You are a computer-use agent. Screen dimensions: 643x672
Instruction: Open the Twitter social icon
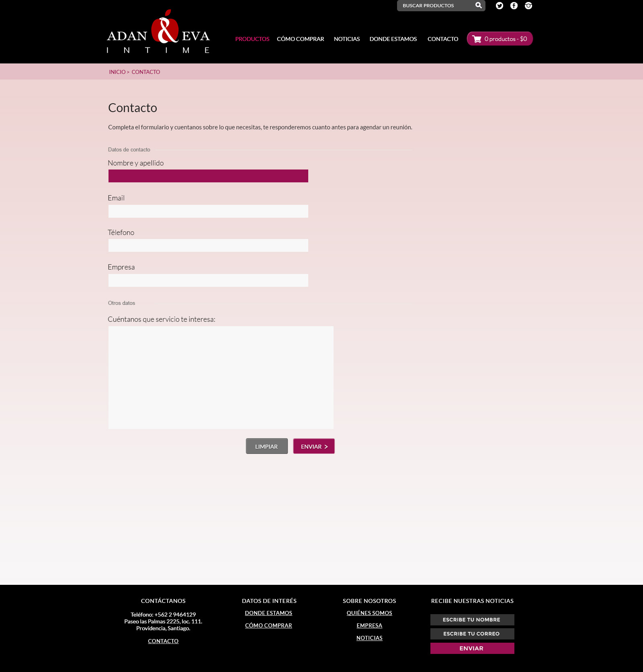tap(499, 6)
